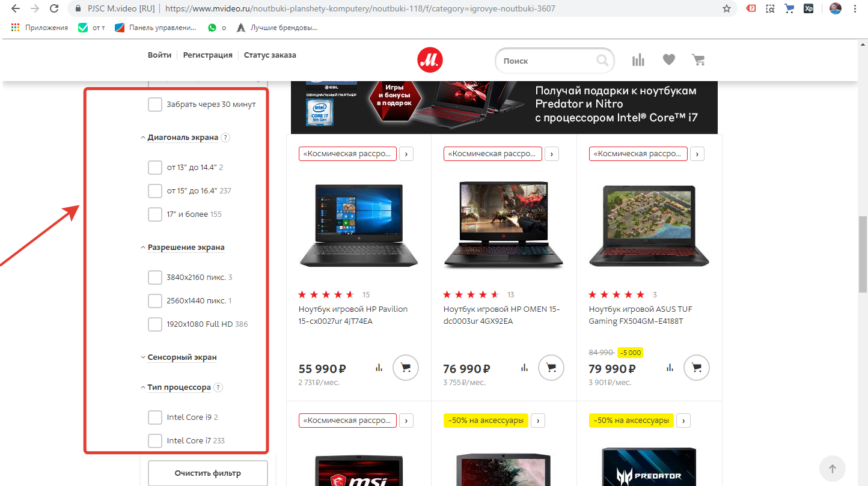Click the blue shopping cart extension icon
The image size is (868, 486).
pyautogui.click(x=789, y=9)
